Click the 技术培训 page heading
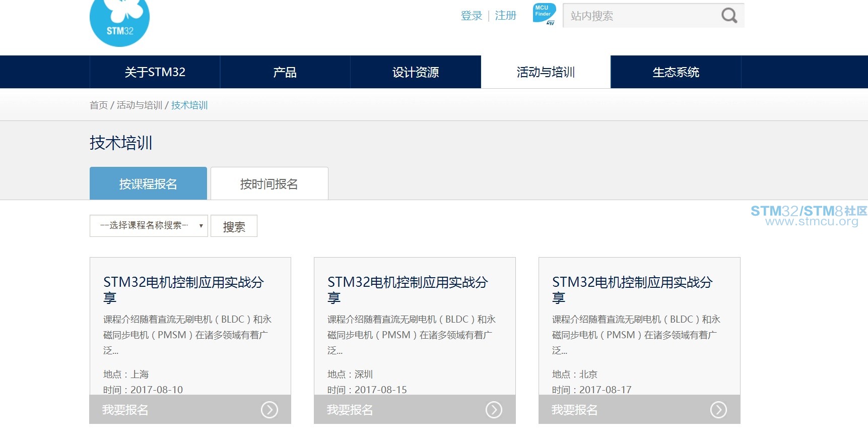The height and width of the screenshot is (435, 868). 121,143
